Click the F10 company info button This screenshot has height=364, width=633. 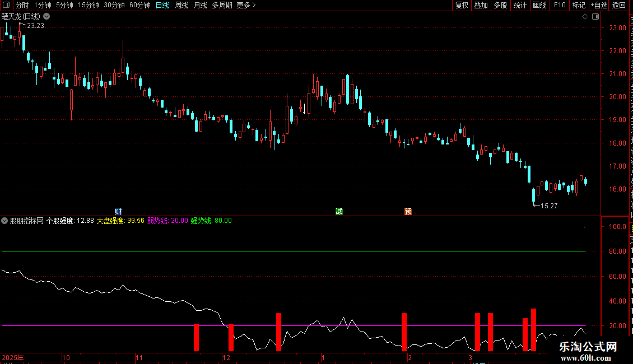pos(560,5)
